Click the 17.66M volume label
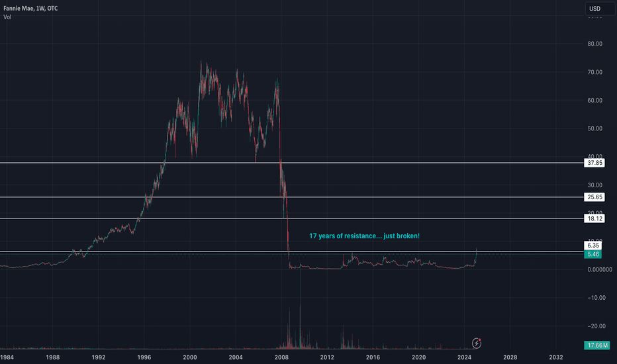617x364 pixels. [x=597, y=345]
